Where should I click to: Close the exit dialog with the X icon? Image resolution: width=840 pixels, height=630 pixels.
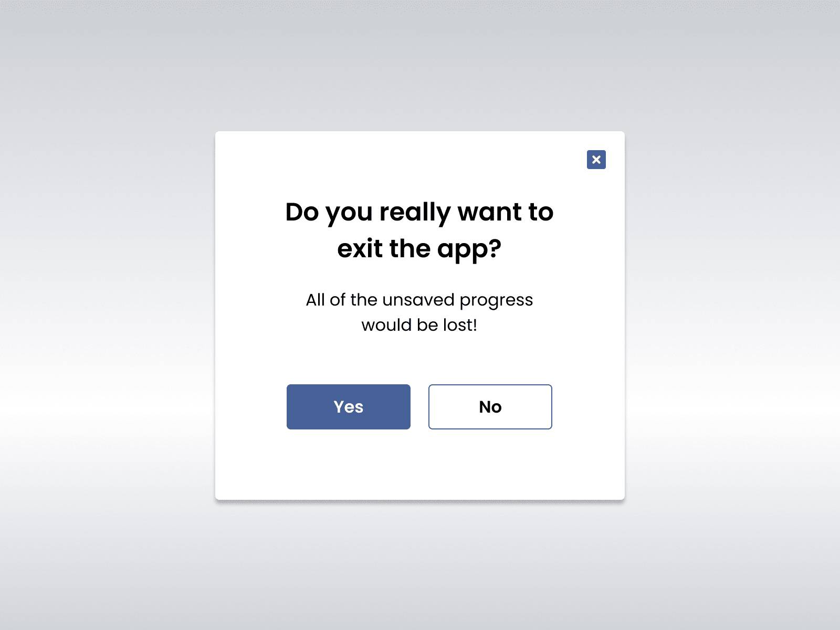pos(596,160)
